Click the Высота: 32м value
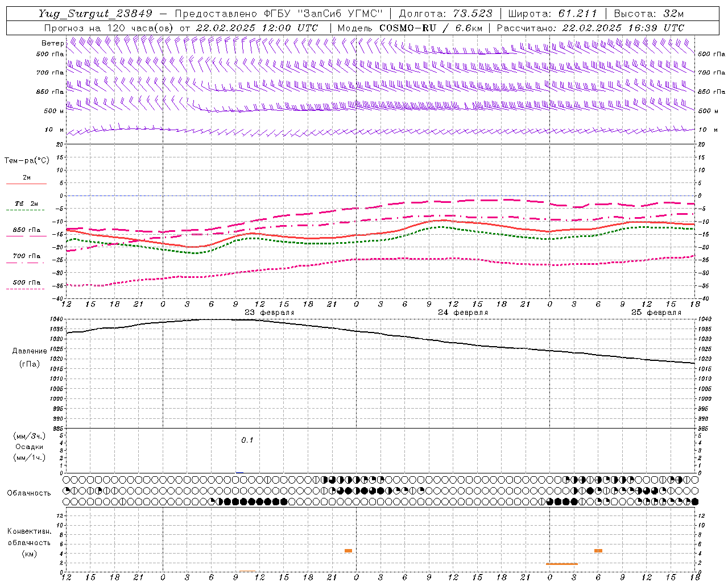Screen dimensions: 728x582 (649, 14)
